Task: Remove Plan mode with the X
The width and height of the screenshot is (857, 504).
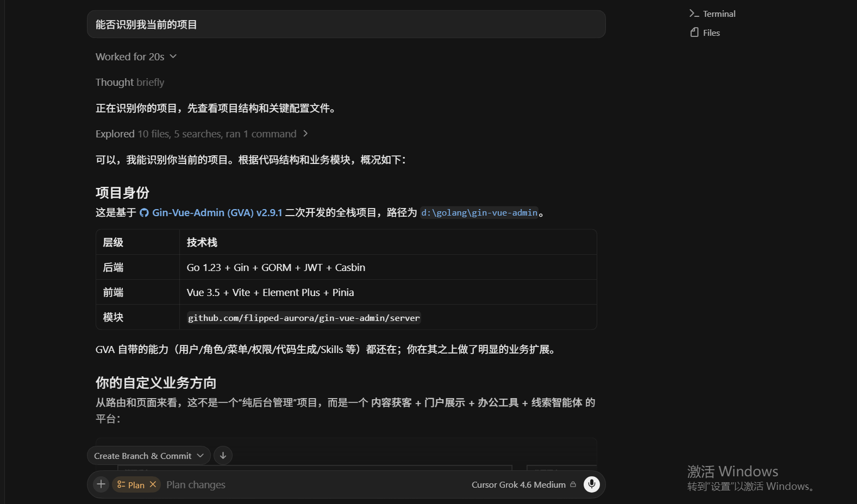Action: 153,484
